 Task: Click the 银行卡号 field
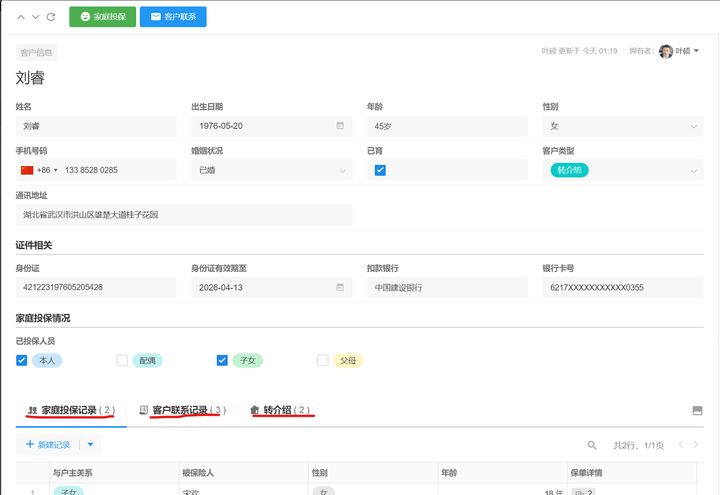(x=623, y=287)
